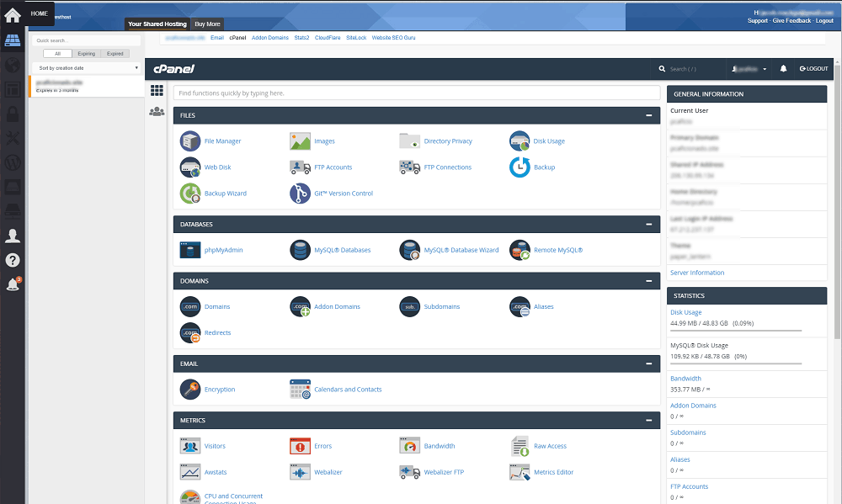
Task: Click the Give Feedback link
Action: pyautogui.click(x=791, y=21)
